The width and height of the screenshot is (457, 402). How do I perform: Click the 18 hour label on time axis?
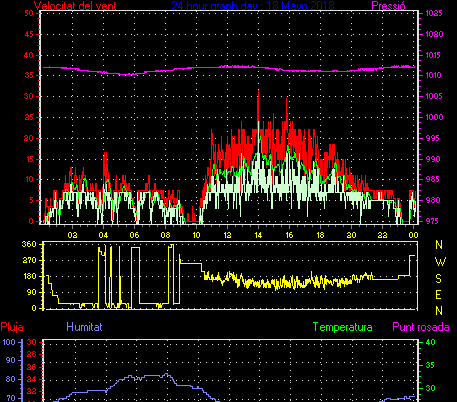[x=320, y=235]
